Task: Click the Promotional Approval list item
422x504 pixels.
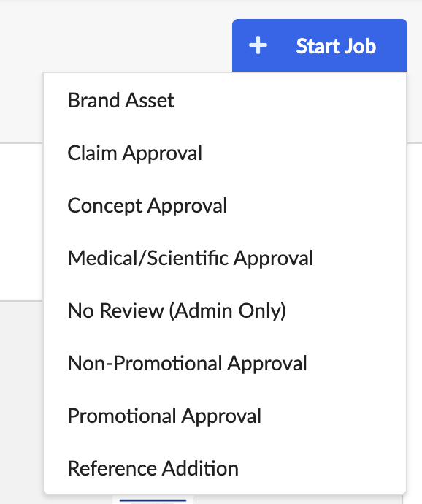Action: coord(225,416)
